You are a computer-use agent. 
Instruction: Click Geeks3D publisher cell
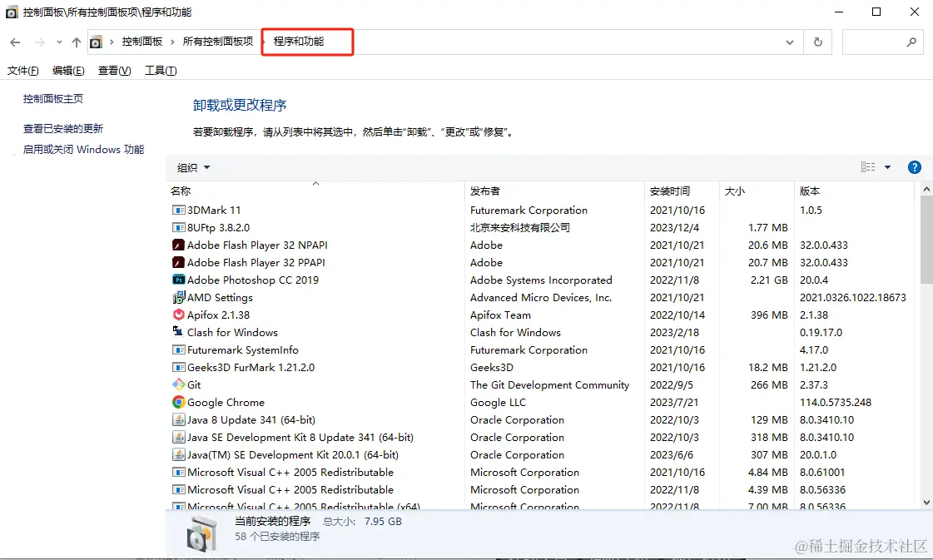[492, 367]
